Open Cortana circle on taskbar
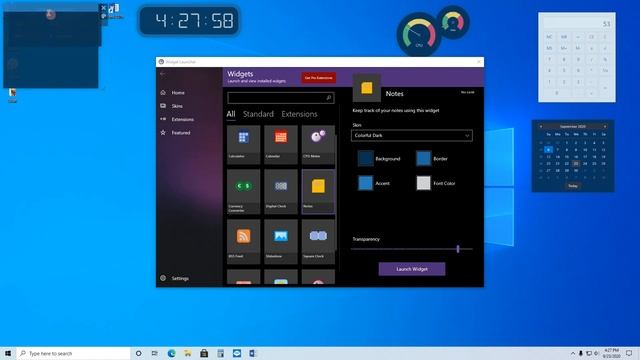640x360 pixels. 138,353
